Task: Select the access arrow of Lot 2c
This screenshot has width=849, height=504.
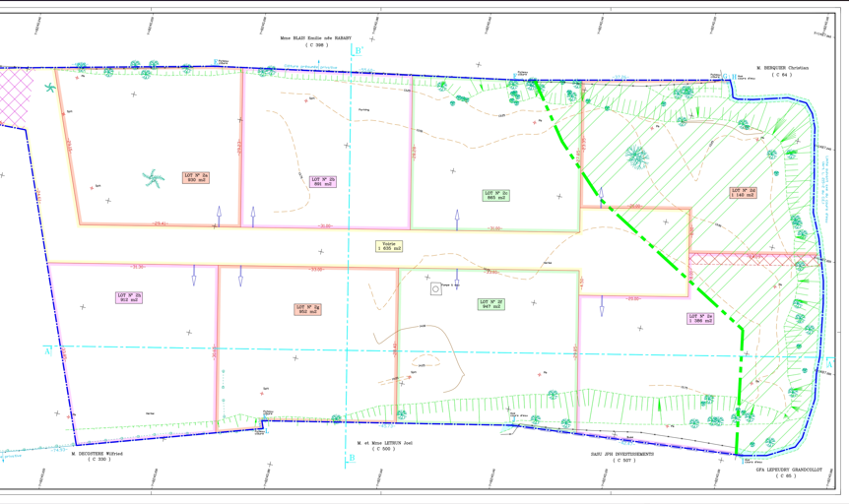Action: coord(457,218)
